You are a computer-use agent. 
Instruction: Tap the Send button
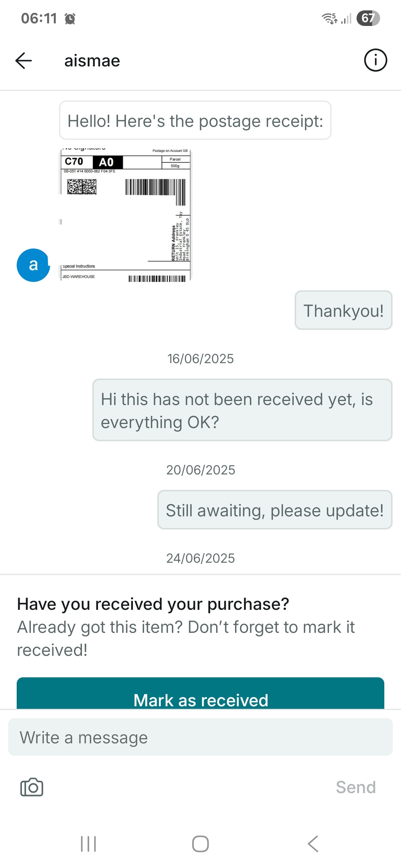coord(355,787)
